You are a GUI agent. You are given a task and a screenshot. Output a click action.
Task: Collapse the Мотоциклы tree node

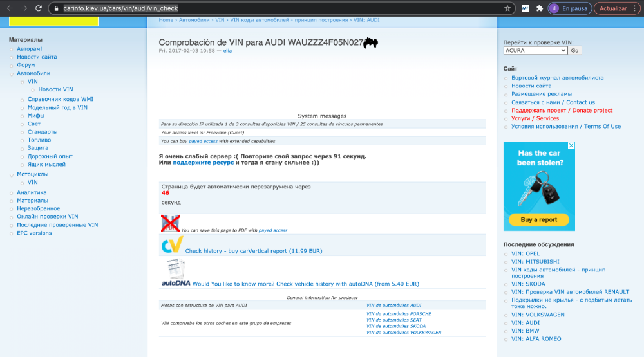click(x=12, y=175)
